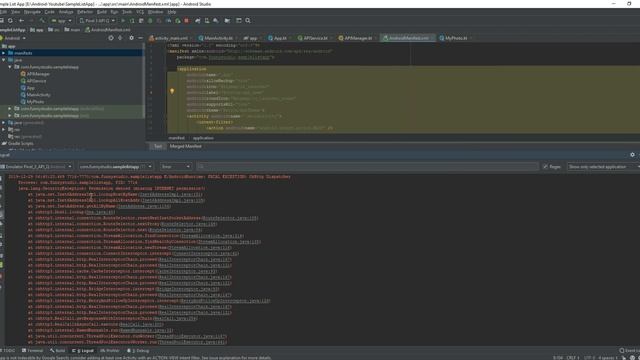This screenshot has height=360, width=640.
Task: Switch to the APIService.kt tab
Action: pos(316,38)
